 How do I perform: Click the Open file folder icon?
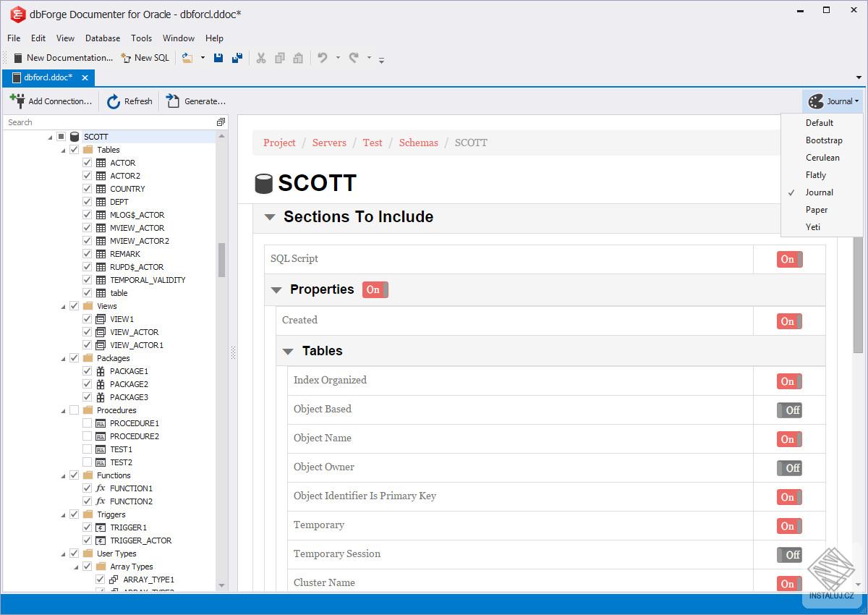[x=187, y=58]
